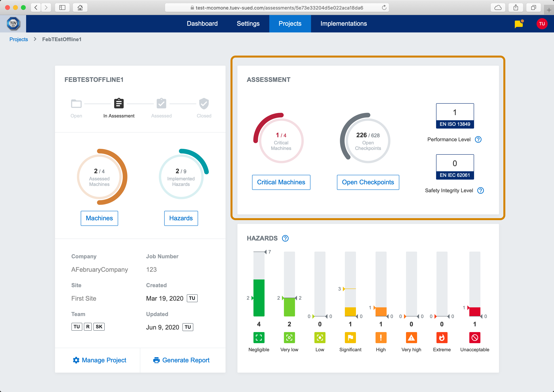The width and height of the screenshot is (554, 392).
Task: Click Generate Report at panel bottom
Action: (181, 360)
